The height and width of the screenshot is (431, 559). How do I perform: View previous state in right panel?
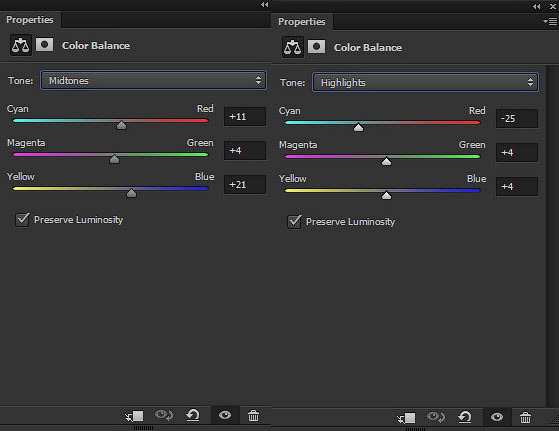436,417
